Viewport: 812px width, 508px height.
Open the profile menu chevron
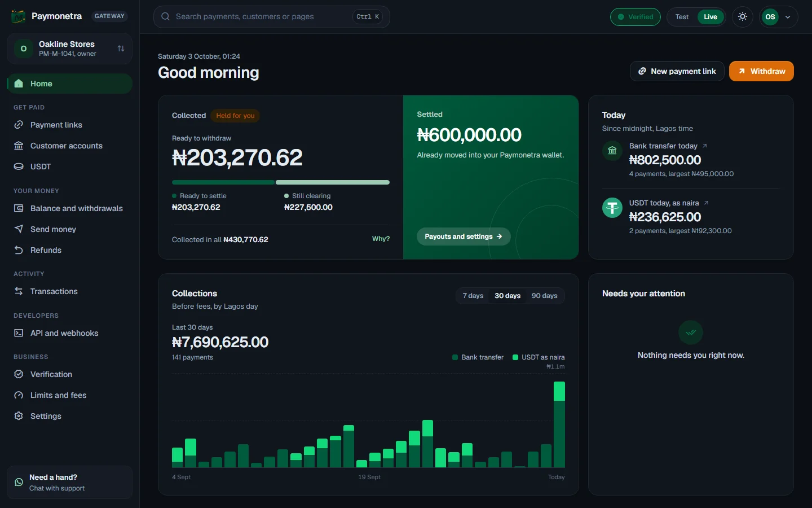(788, 17)
